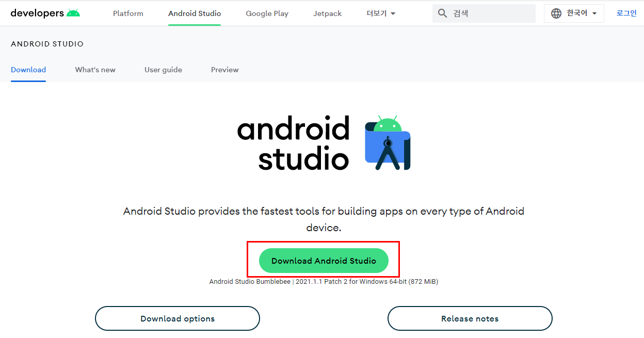
Task: Open the Platform menu item
Action: pyautogui.click(x=128, y=13)
